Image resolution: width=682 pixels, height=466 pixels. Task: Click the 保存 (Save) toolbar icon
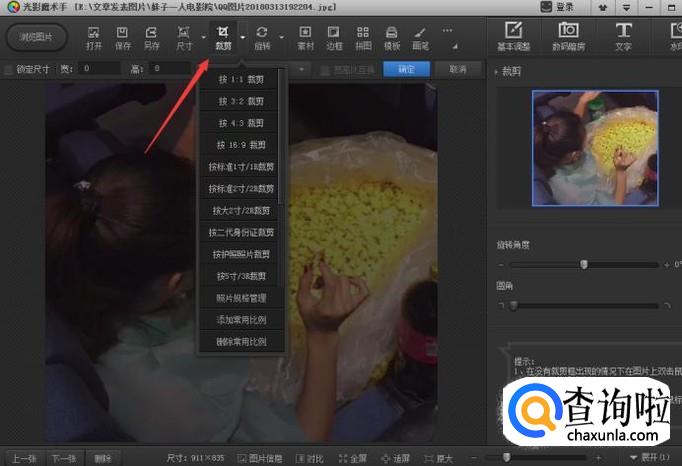tap(123, 38)
